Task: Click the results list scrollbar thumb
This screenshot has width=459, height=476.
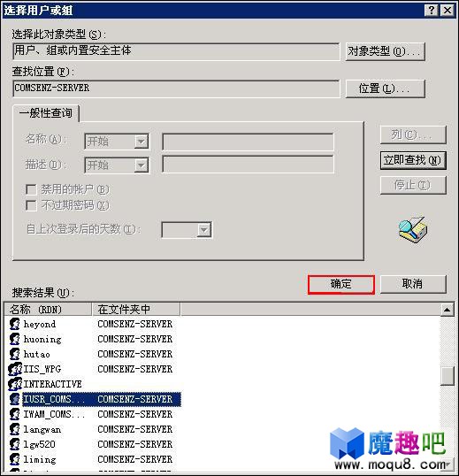Action: [448, 376]
